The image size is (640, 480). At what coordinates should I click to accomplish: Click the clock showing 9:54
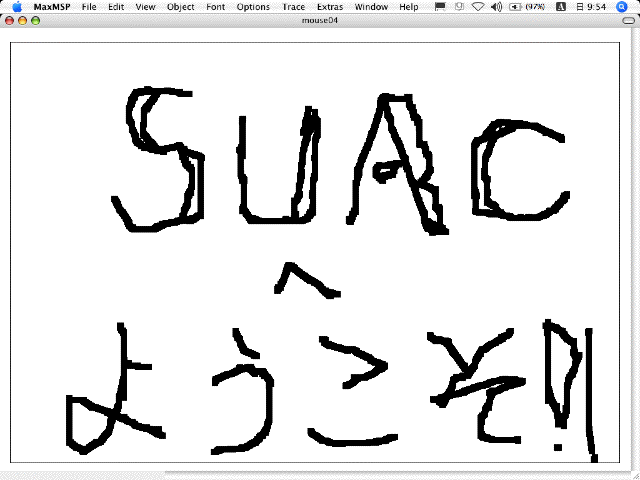(x=591, y=7)
